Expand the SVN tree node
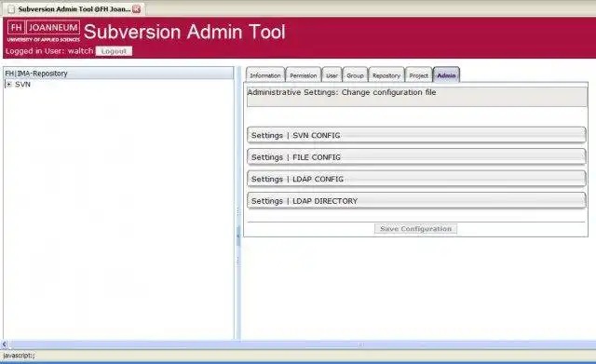Viewport: 596px width, 364px height. click(x=8, y=85)
